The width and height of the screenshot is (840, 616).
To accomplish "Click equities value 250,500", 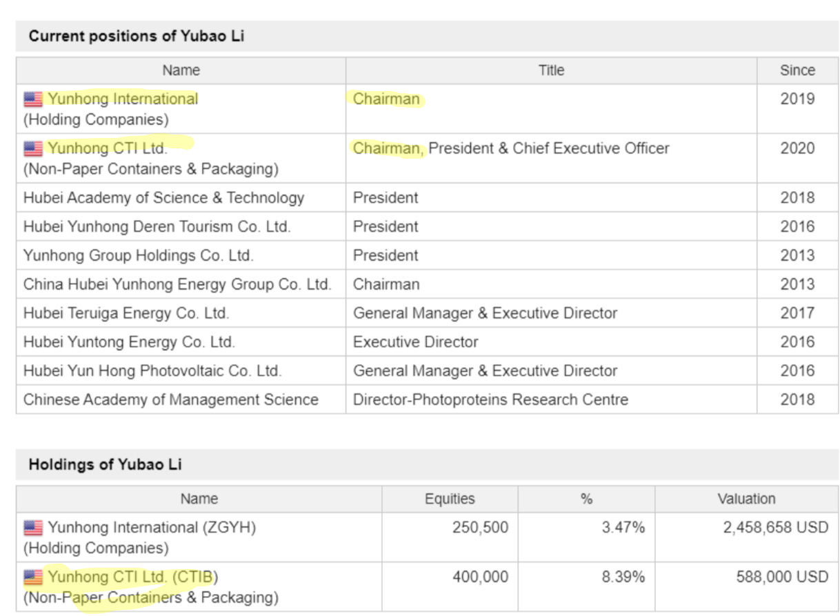I will coord(480,528).
